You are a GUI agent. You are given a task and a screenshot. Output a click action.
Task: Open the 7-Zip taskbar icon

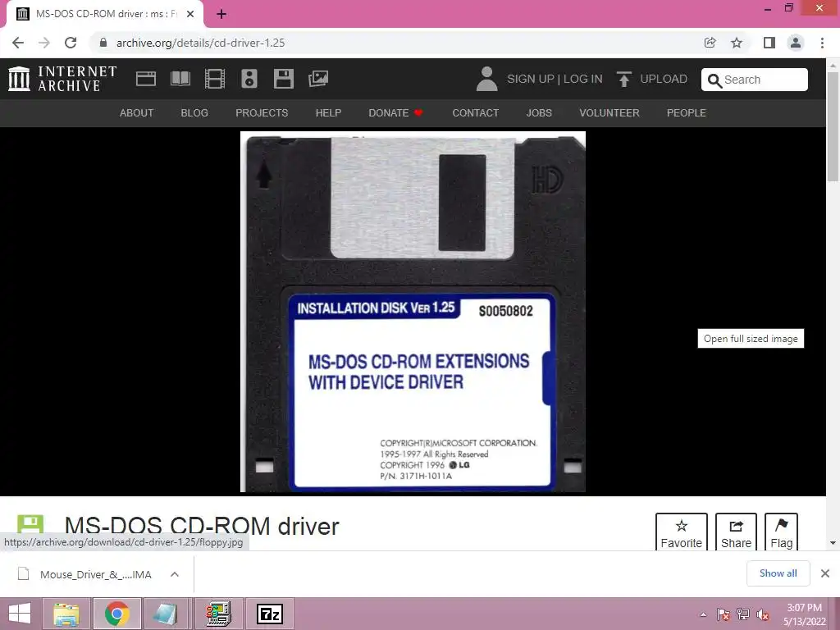tap(269, 614)
